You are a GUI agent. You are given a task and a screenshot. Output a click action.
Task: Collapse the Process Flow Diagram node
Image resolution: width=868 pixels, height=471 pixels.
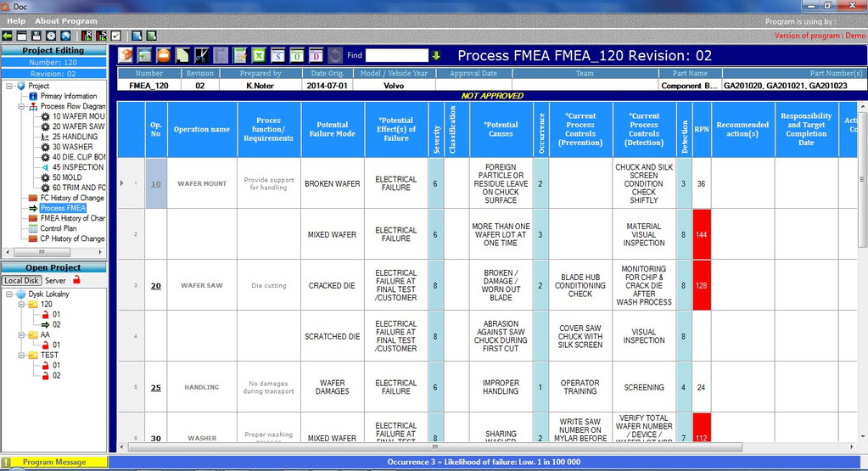click(x=21, y=106)
